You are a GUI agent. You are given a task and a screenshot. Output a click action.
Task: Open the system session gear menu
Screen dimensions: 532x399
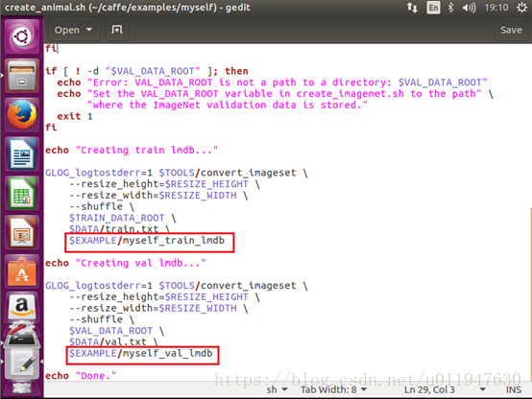pos(521,8)
